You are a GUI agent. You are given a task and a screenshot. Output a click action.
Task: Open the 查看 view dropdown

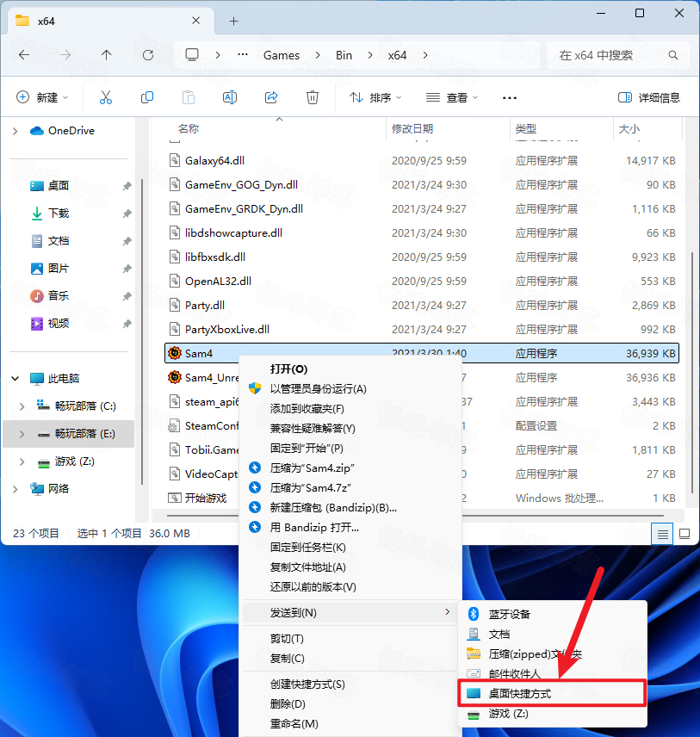pos(452,97)
